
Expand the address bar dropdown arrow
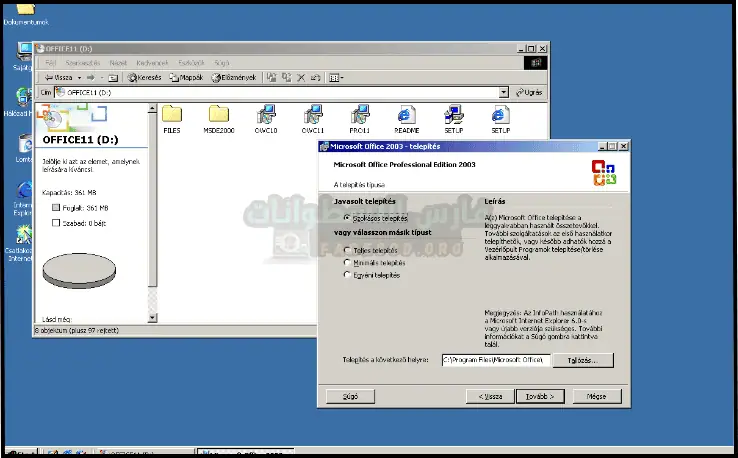[x=504, y=92]
